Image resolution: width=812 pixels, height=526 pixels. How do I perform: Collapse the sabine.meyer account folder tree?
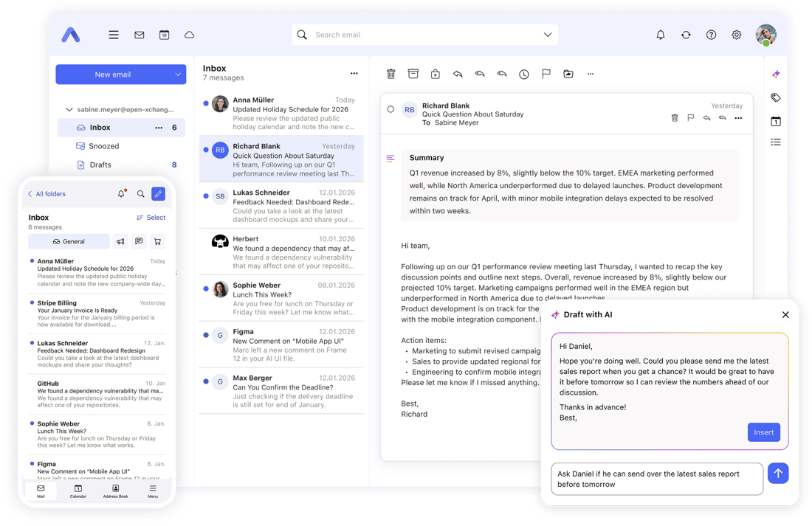pos(69,109)
